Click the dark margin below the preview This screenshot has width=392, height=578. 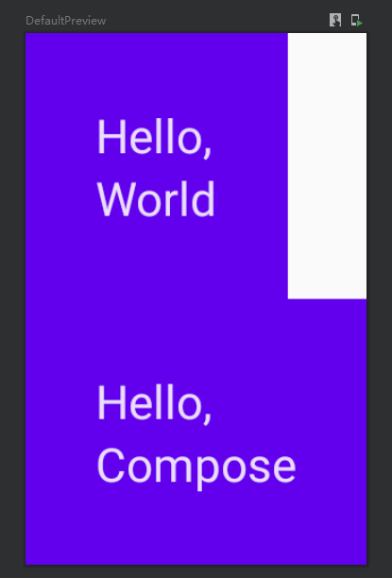tap(196, 571)
